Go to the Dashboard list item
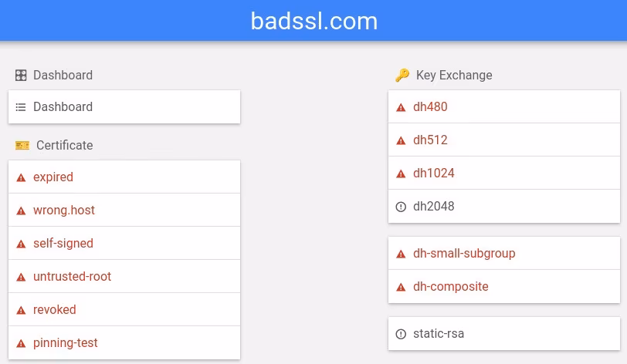This screenshot has height=364, width=627. point(63,107)
